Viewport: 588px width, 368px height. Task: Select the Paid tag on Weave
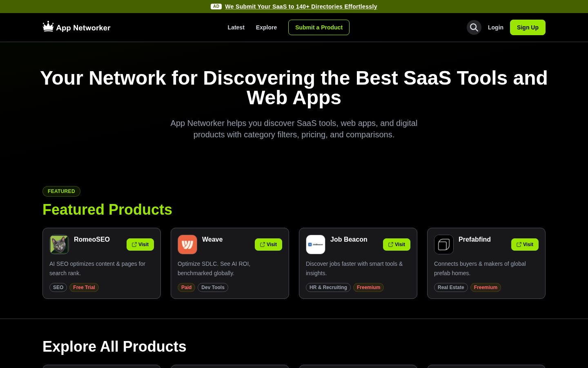[x=186, y=287]
